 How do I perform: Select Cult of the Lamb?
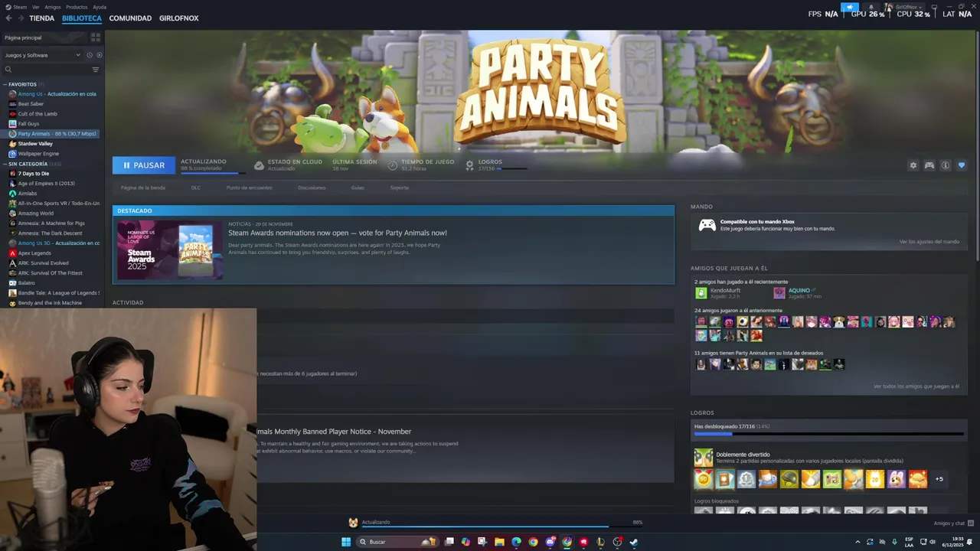(x=38, y=114)
